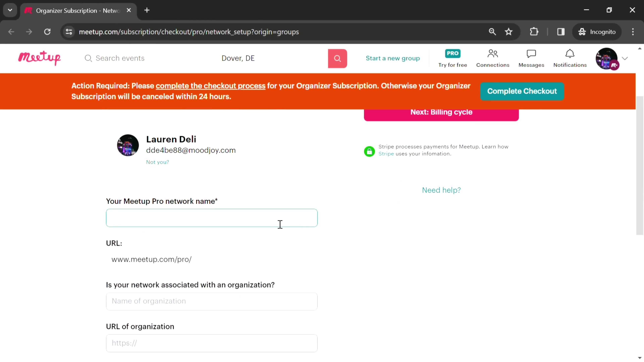
Task: Click the account dropdown chevron
Action: click(x=625, y=58)
